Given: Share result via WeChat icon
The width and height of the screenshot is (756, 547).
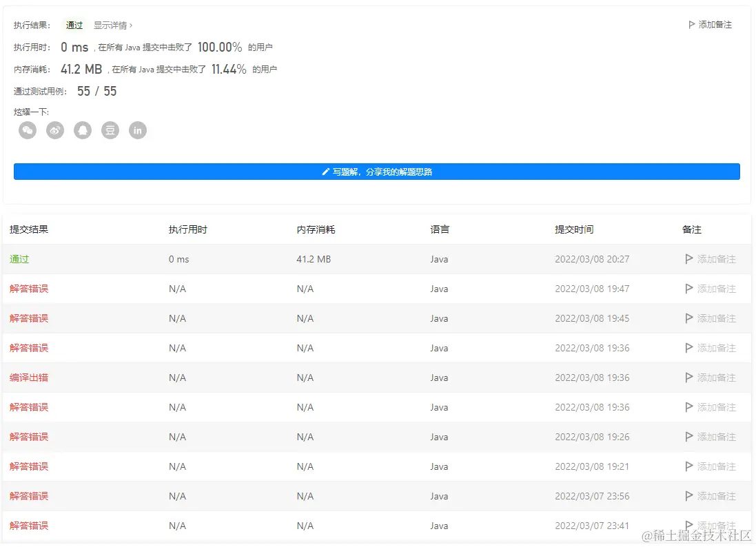Looking at the screenshot, I should click(28, 130).
